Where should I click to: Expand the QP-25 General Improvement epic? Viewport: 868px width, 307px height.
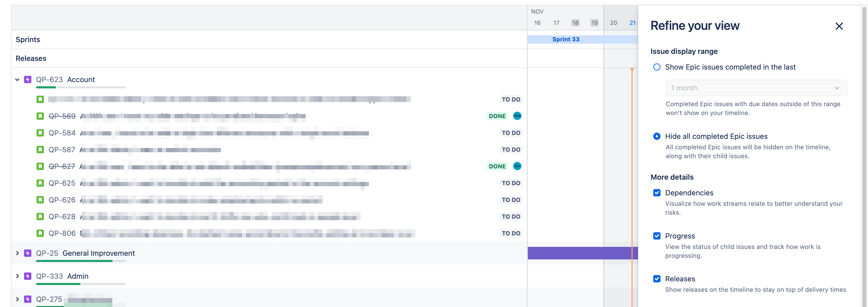[x=17, y=253]
